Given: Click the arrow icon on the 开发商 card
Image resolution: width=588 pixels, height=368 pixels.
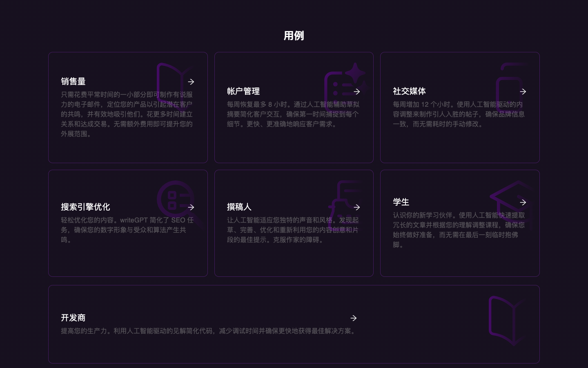Looking at the screenshot, I should pos(353,318).
